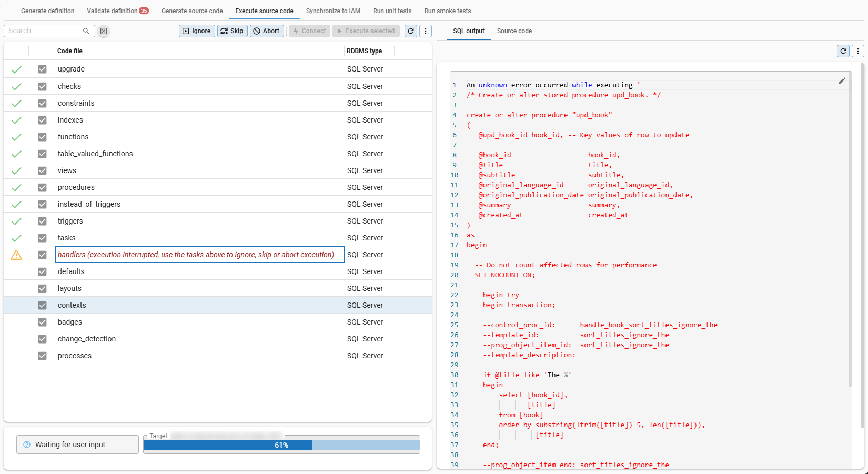Image resolution: width=868 pixels, height=474 pixels.
Task: Select the table_valued_functions row
Action: pyautogui.click(x=218, y=154)
